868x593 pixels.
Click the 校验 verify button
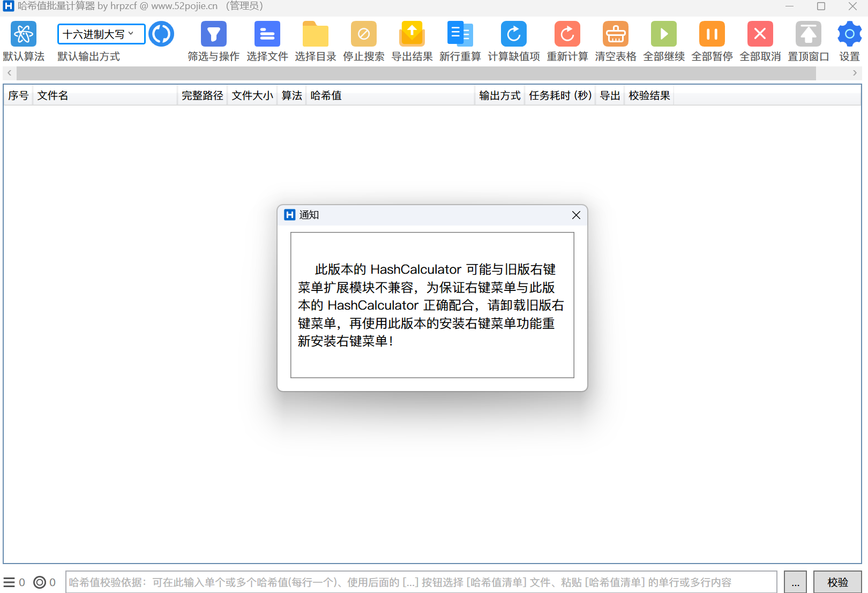click(838, 582)
